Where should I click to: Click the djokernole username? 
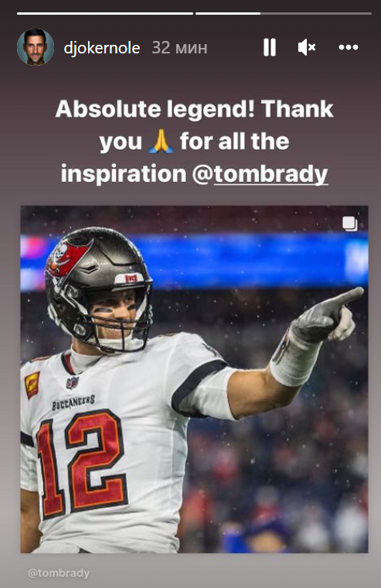click(102, 48)
